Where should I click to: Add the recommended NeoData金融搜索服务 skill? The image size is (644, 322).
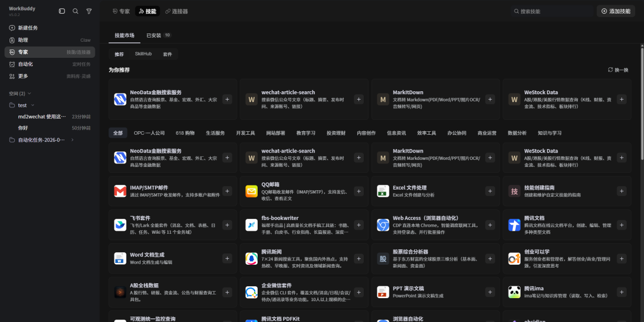click(227, 99)
